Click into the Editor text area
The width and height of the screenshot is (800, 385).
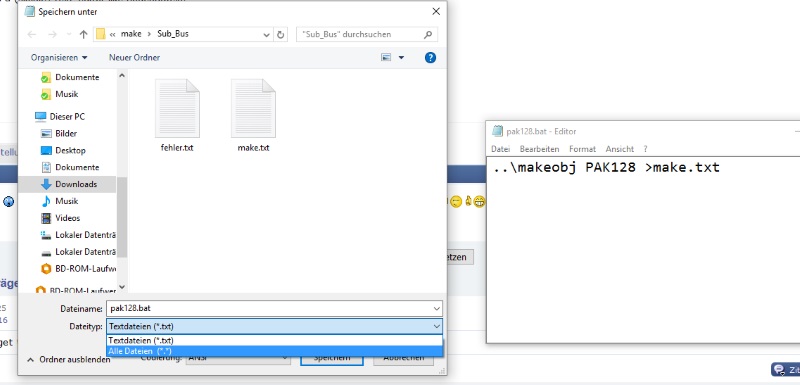click(643, 250)
